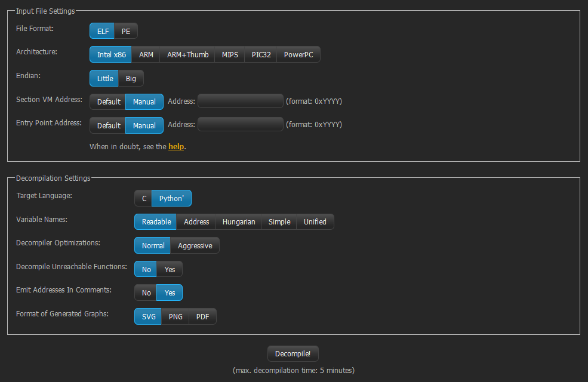588x382 pixels.
Task: Choose PNG graph format
Action: point(176,317)
